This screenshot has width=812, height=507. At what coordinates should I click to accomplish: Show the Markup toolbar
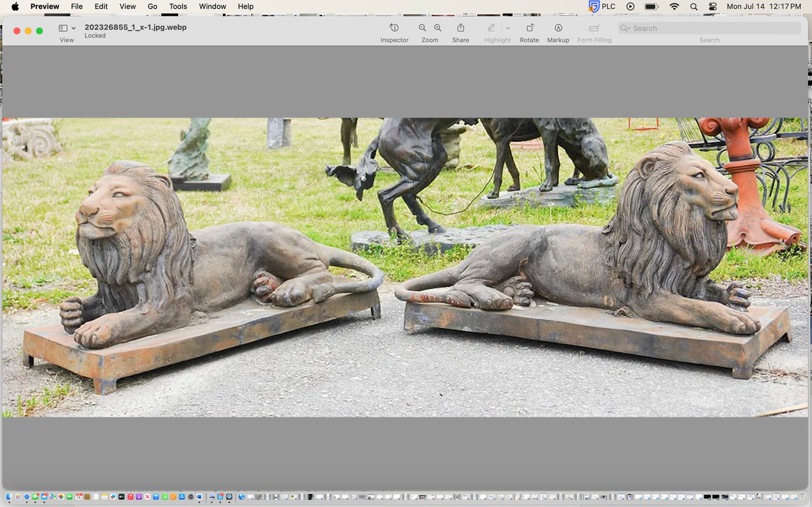point(558,28)
